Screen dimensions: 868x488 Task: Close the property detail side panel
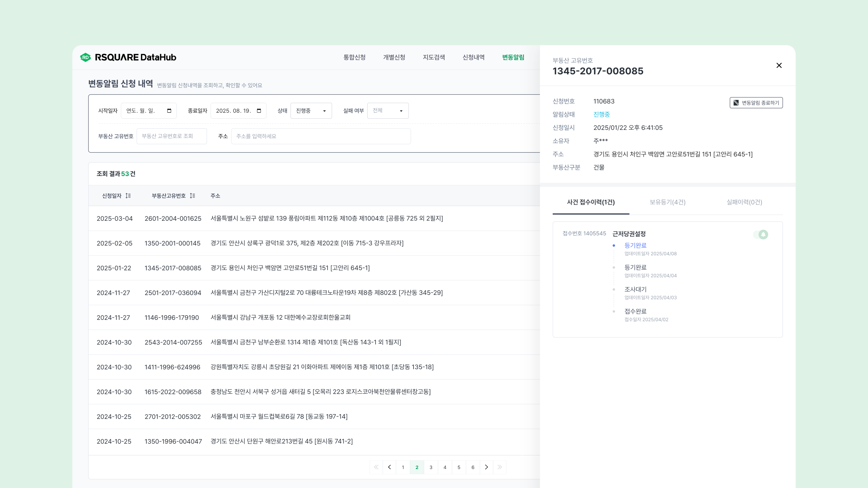click(779, 65)
